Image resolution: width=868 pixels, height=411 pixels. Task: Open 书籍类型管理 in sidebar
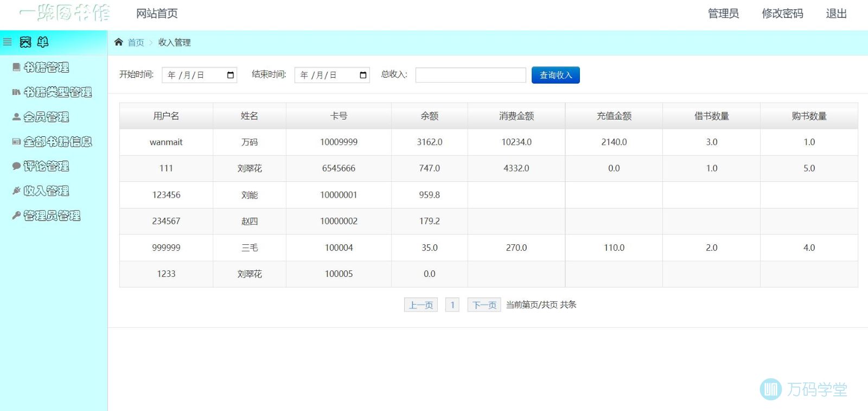coord(58,92)
